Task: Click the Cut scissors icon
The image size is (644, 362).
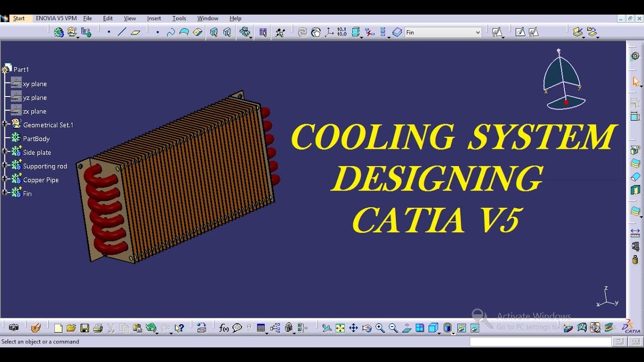Action: tap(111, 328)
